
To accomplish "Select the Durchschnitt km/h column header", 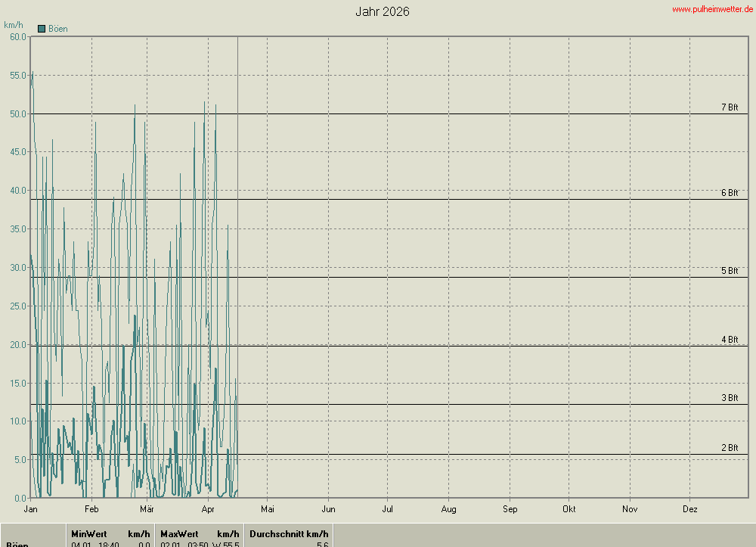I will click(x=289, y=534).
